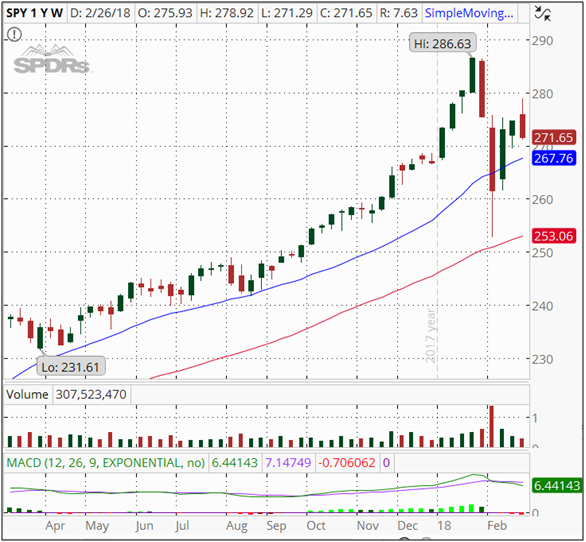The width and height of the screenshot is (586, 542).
Task: Click the Nov label on time axis
Action: tap(368, 526)
